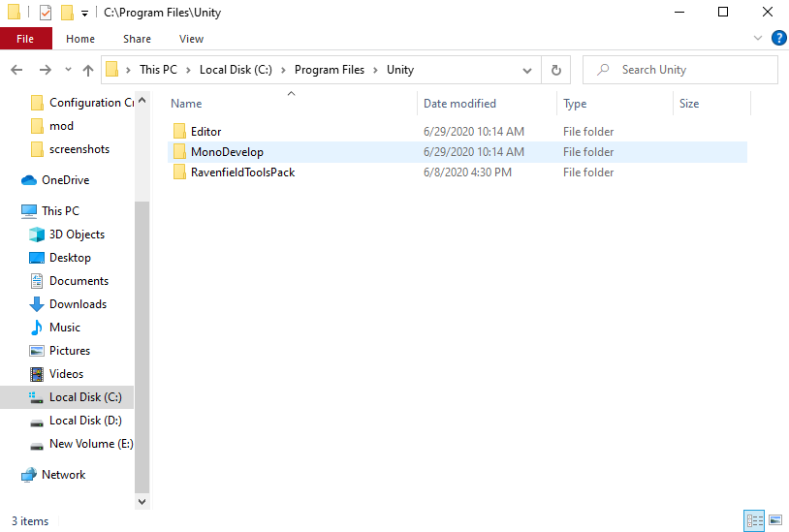789x532 pixels.
Task: Click Unity in the address breadcrumb
Action: [x=400, y=70]
